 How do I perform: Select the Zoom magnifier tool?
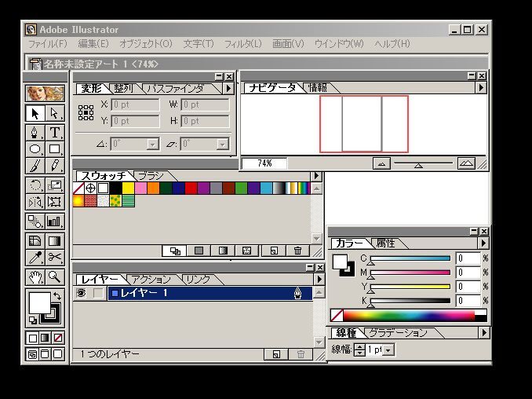(x=54, y=277)
